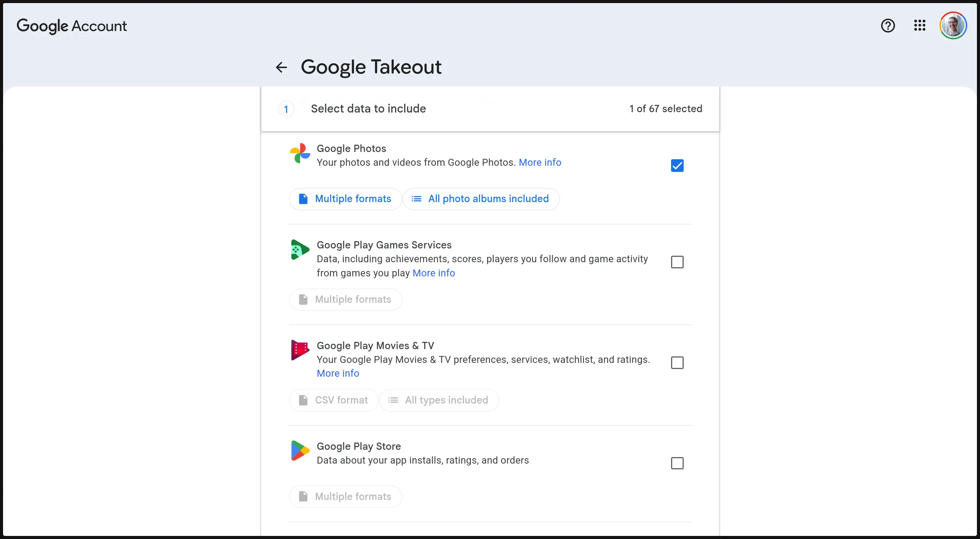Click the Google Play Movies & TV icon
This screenshot has height=539, width=980.
pyautogui.click(x=300, y=350)
